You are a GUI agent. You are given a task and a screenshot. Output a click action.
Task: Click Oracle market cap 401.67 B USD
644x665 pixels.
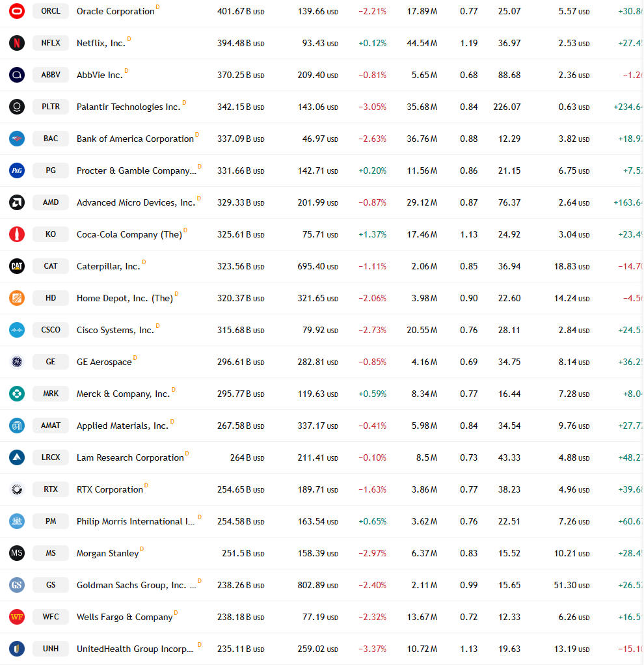pos(241,12)
